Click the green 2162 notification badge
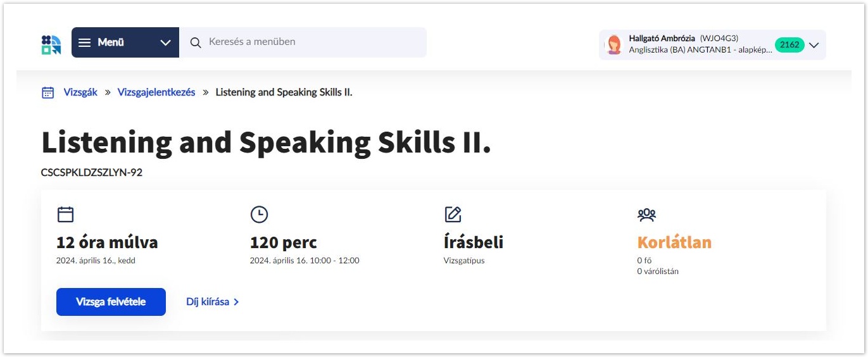Viewport: 868px width, 357px height. pos(789,45)
